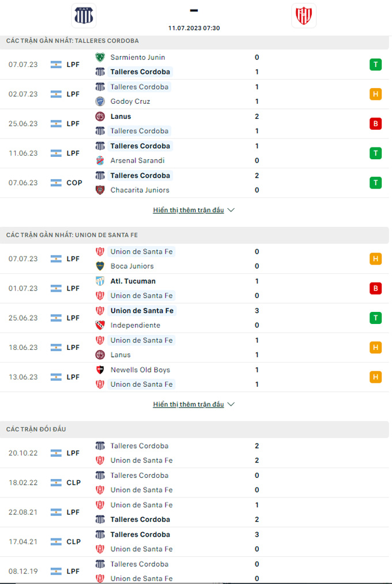Click the Sarmiento Junin team logo
The image size is (392, 584).
[x=100, y=57]
